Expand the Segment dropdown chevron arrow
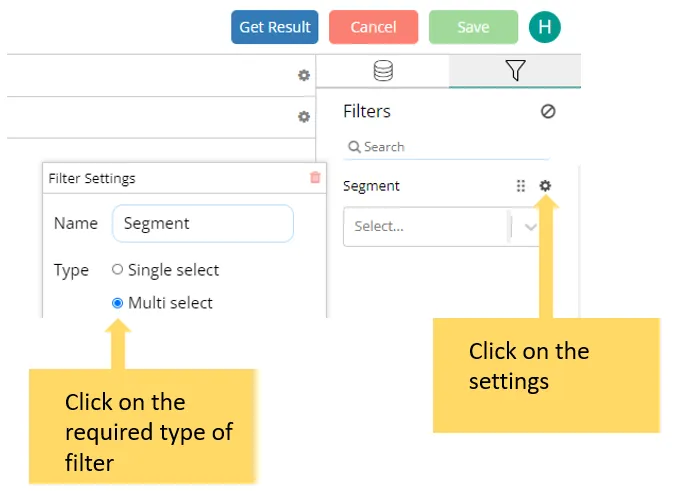The width and height of the screenshot is (686, 491). (530, 227)
